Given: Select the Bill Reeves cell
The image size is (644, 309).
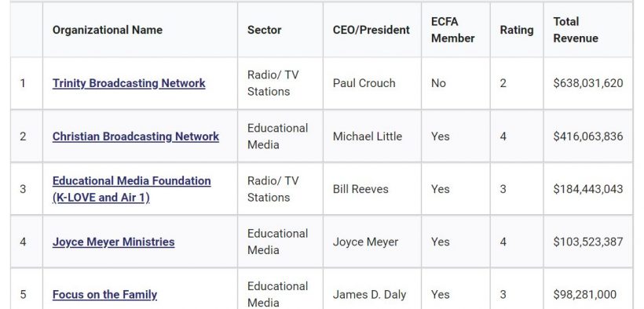Looking at the screenshot, I should pos(372,189).
